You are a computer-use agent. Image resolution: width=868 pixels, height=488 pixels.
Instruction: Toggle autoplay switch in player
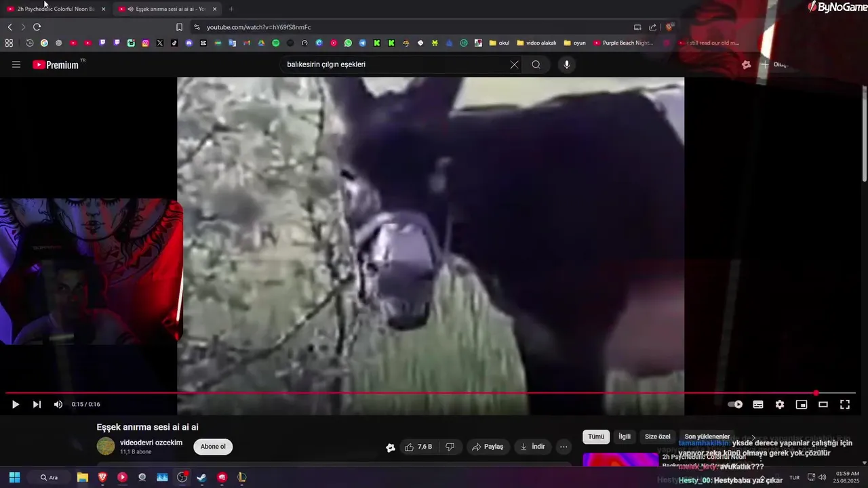coord(735,405)
